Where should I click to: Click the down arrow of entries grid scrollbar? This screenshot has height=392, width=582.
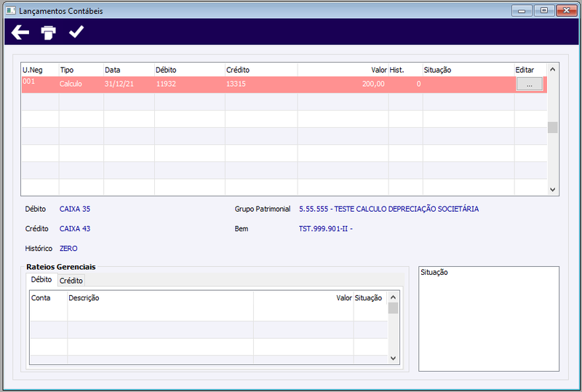(x=552, y=189)
